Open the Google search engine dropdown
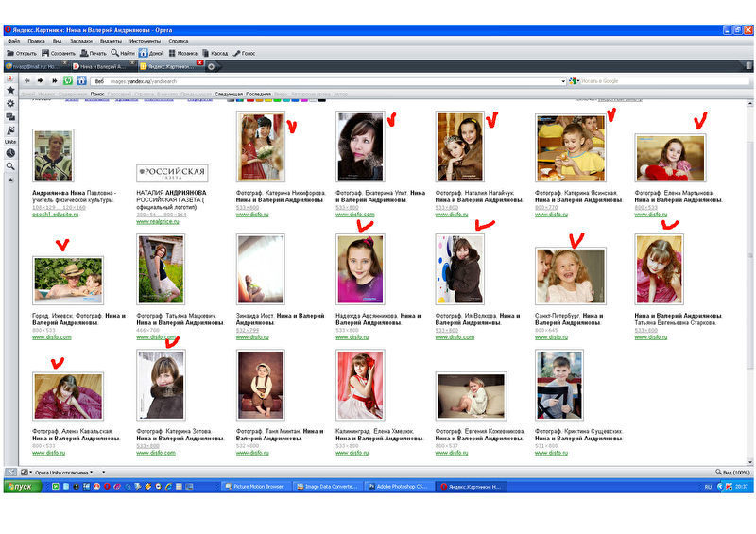 pos(576,81)
